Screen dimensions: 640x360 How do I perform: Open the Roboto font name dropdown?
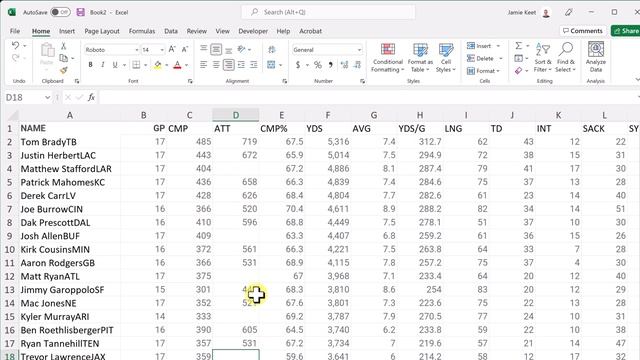coord(136,50)
